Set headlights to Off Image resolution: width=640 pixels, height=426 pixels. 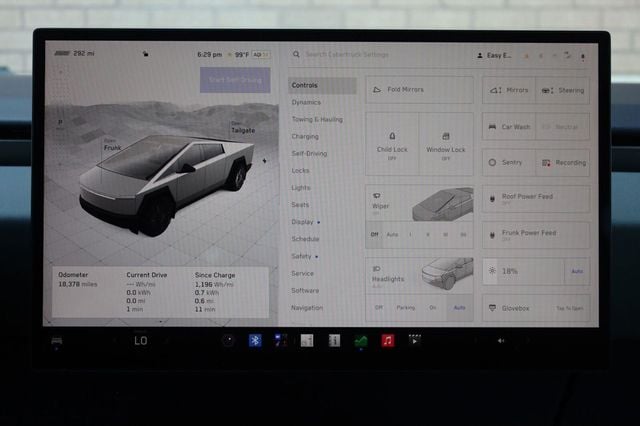tap(379, 307)
